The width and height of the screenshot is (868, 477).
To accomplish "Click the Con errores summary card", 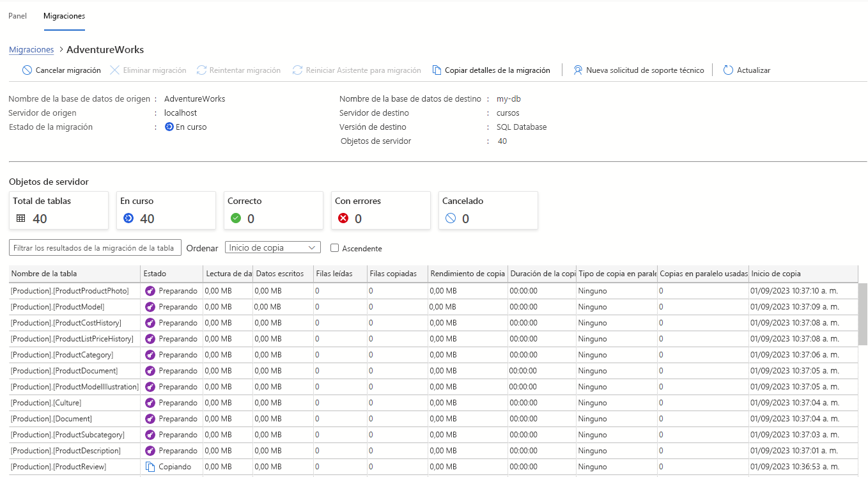I will pos(381,210).
